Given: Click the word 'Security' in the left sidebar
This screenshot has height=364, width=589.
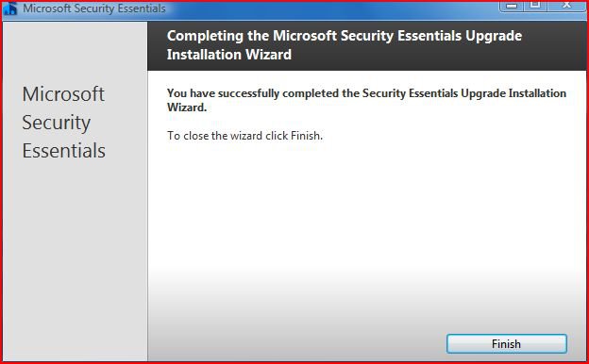Looking at the screenshot, I should click(x=57, y=123).
